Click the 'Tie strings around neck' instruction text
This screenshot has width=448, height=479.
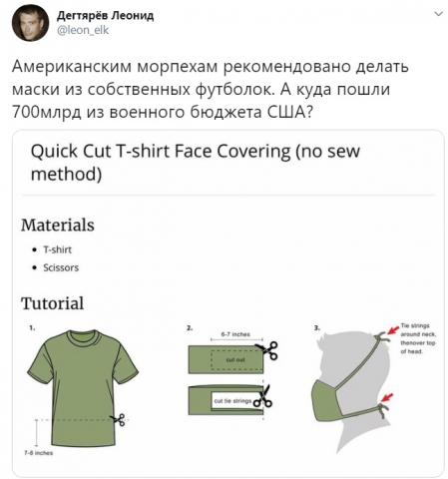[x=418, y=338]
